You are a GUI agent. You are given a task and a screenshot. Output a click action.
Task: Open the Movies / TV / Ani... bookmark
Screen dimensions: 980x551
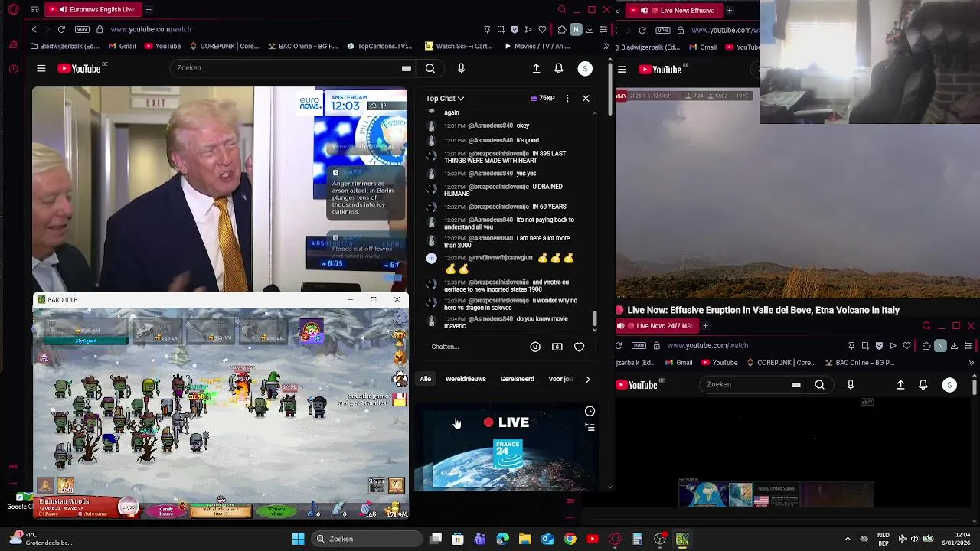537,46
